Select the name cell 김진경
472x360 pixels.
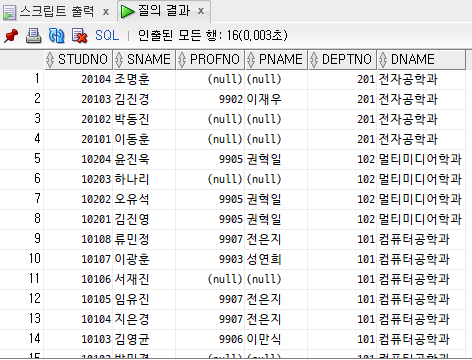tap(144, 99)
